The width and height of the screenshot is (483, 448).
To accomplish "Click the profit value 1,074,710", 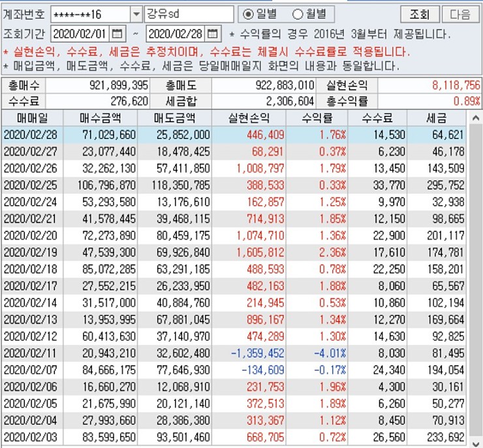I will click(x=260, y=236).
